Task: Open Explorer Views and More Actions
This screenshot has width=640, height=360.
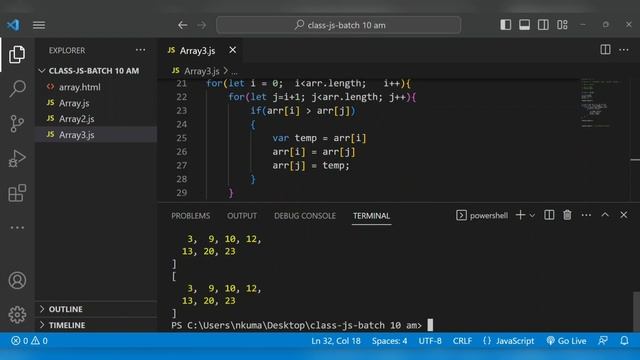Action: point(140,50)
